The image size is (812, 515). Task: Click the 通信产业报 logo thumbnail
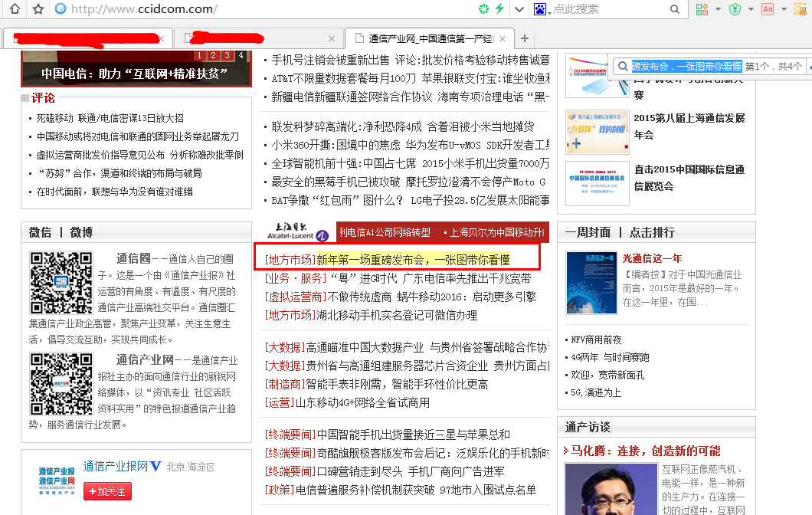[57, 481]
